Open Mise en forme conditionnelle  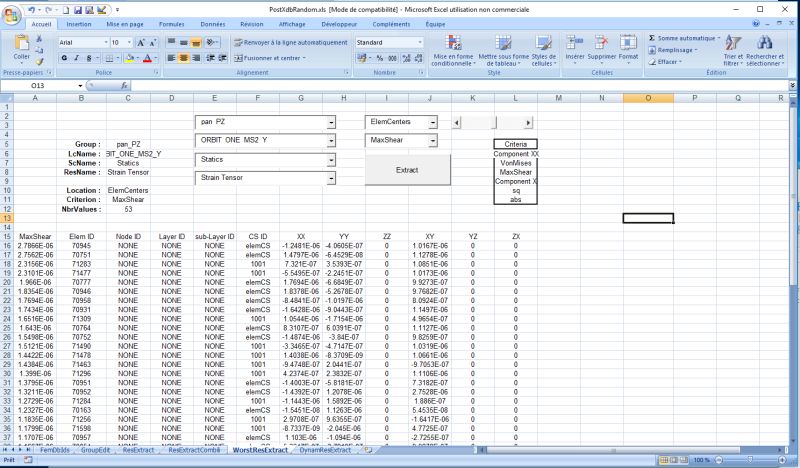(x=454, y=50)
